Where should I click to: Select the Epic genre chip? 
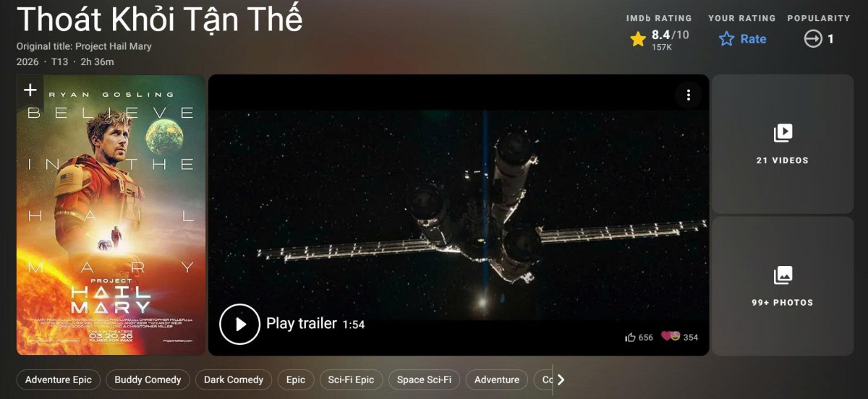click(x=296, y=379)
